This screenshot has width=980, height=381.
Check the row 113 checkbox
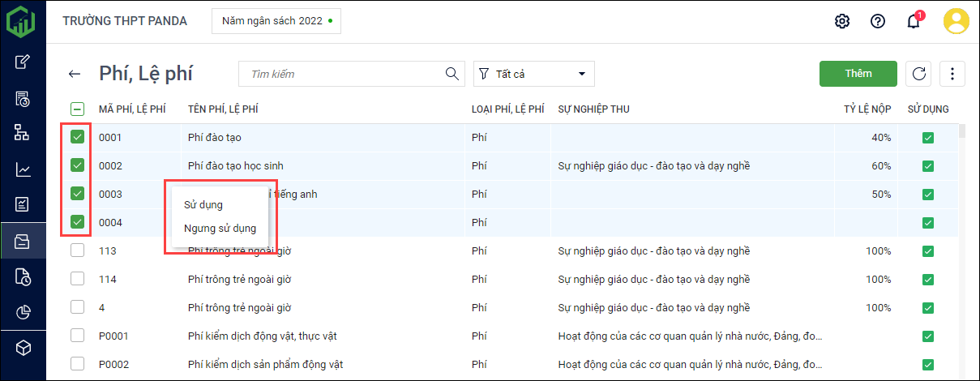point(77,251)
